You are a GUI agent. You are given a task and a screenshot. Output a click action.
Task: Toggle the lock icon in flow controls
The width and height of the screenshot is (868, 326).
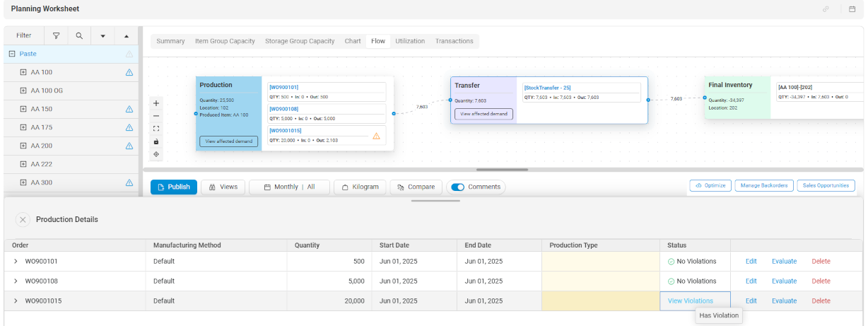(156, 141)
